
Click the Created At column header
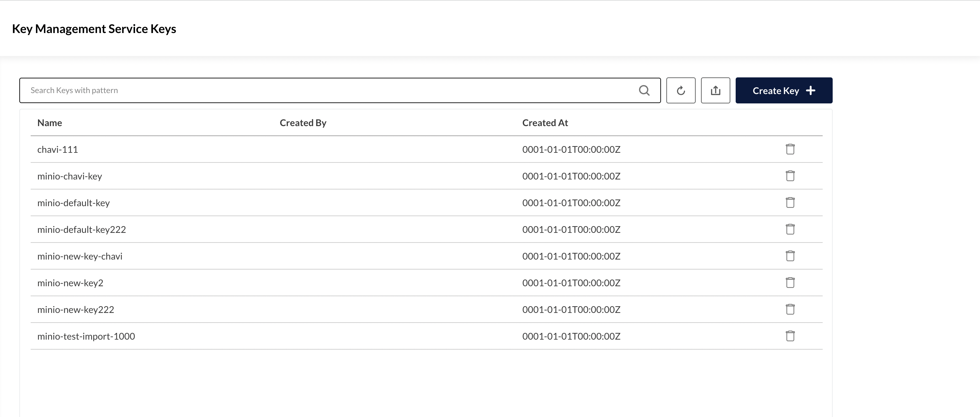tap(545, 123)
